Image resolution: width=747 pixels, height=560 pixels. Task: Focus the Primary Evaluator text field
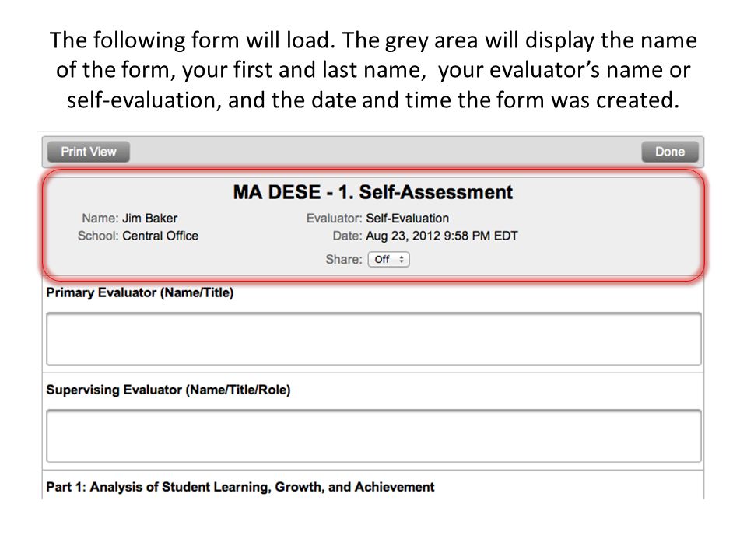pos(373,339)
